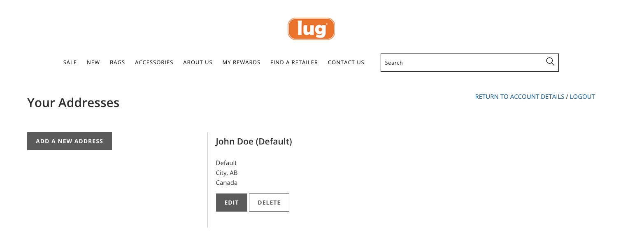Viewport: 644px width, 233px height.
Task: Focus the Search input field
Action: coord(461,63)
